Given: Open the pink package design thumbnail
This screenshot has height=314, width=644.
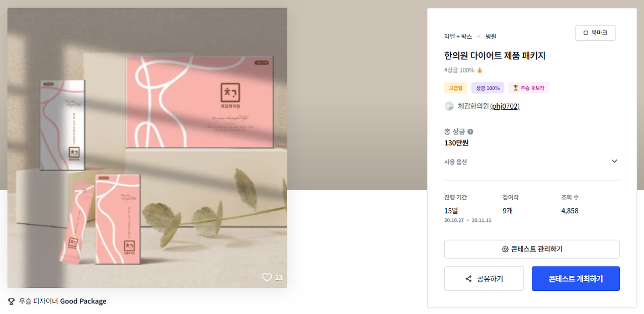Looking at the screenshot, I should coord(147,148).
